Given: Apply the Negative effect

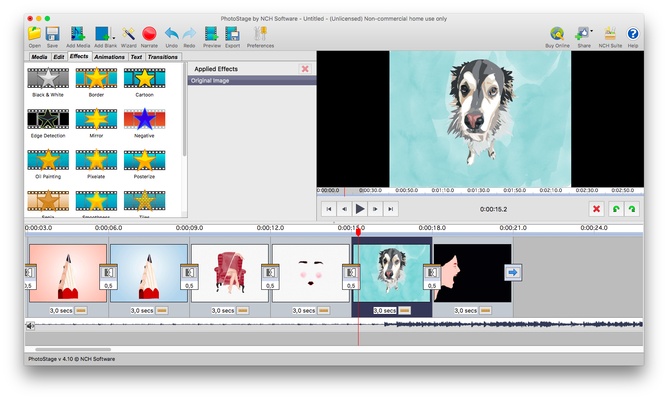Looking at the screenshot, I should click(x=144, y=124).
